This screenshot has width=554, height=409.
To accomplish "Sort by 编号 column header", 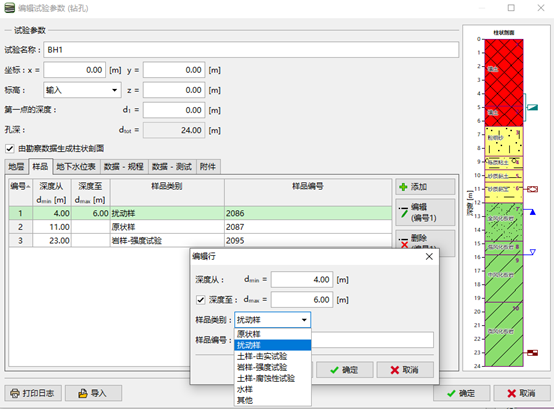I will point(20,192).
